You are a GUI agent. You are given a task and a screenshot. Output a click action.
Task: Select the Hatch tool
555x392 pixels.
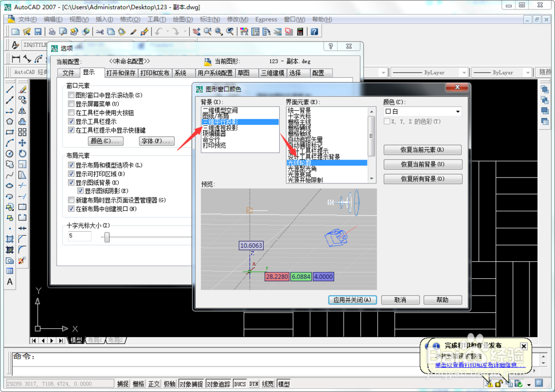pos(9,239)
